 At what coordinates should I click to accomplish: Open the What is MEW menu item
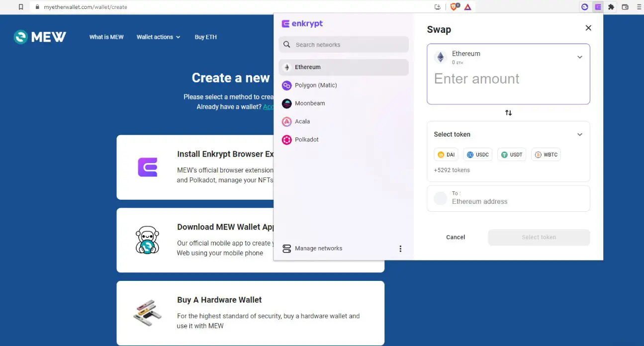[106, 37]
